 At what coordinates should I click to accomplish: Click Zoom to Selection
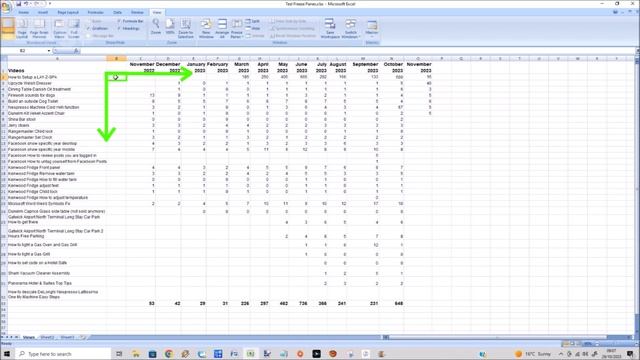(x=186, y=29)
